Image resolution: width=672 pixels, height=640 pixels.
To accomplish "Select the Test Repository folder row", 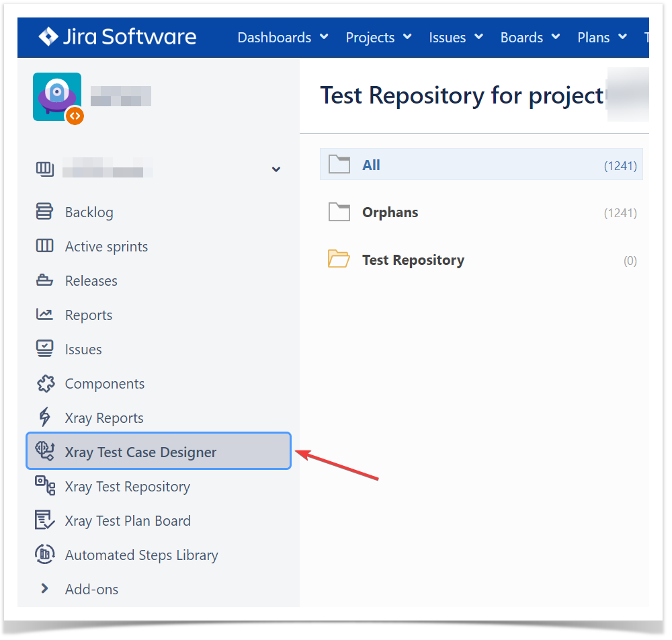I will pyautogui.click(x=481, y=259).
